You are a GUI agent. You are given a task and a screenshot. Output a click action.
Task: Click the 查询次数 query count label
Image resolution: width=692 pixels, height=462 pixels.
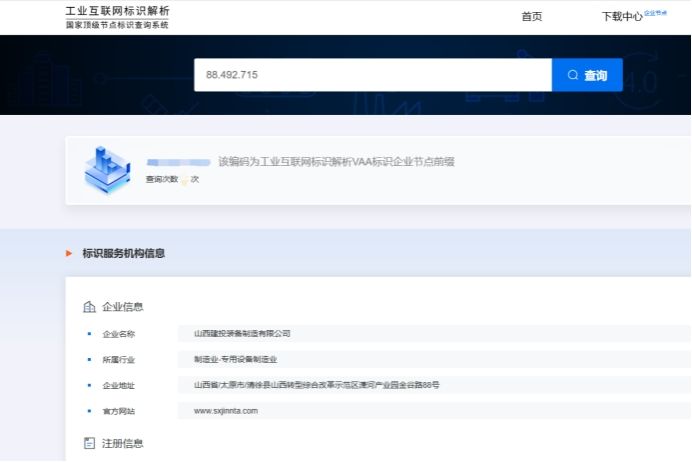[x=161, y=179]
